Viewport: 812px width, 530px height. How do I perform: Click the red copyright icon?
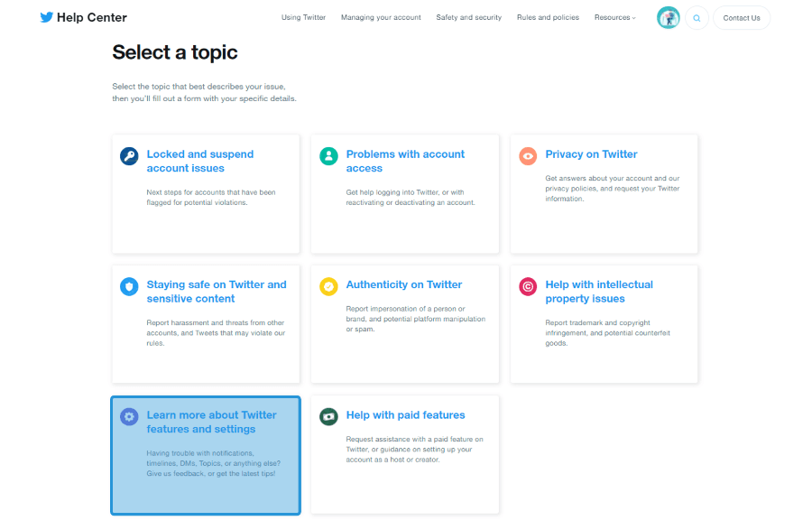pyautogui.click(x=528, y=286)
